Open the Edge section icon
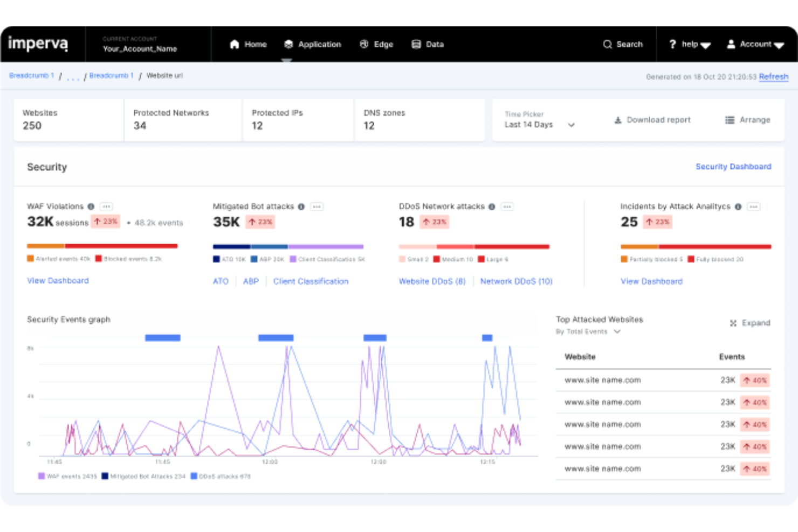Image resolution: width=798 pixels, height=532 pixels. 363,44
